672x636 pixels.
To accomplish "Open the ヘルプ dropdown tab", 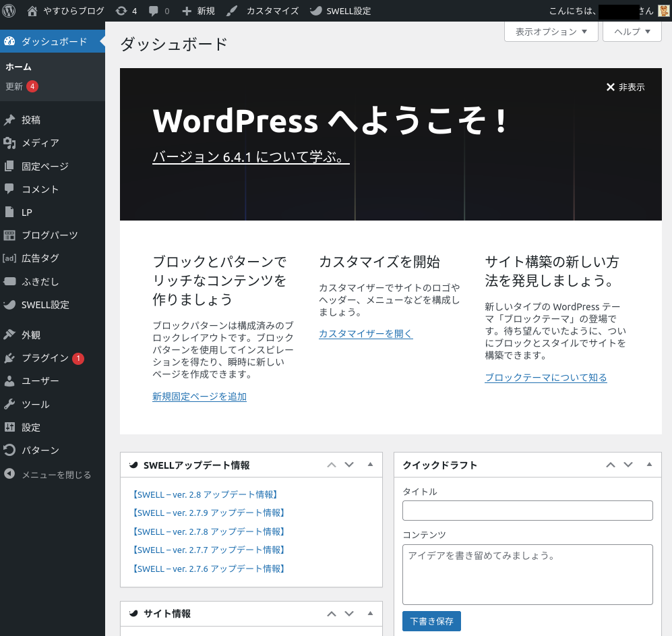I will point(632,32).
